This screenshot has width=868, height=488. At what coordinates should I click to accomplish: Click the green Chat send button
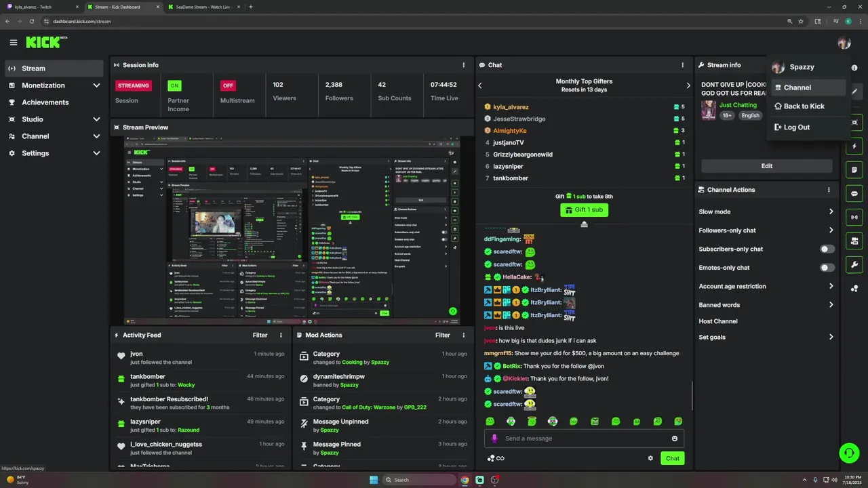click(672, 458)
